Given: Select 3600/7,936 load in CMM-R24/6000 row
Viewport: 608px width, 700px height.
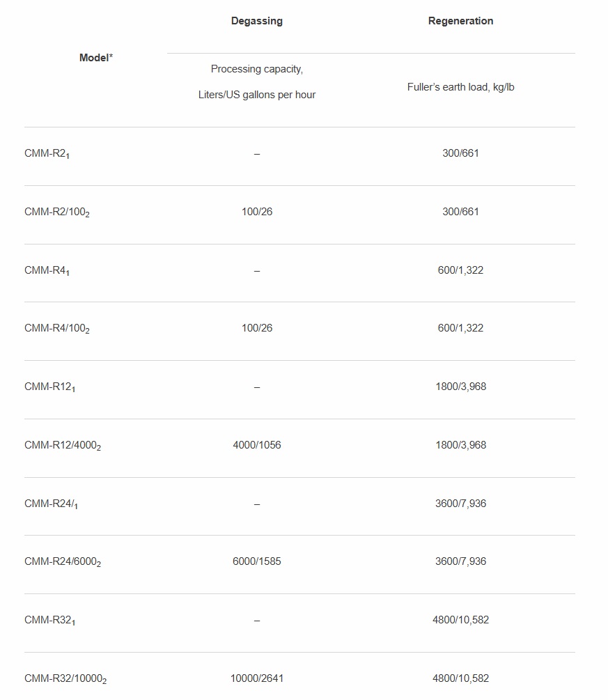Looking at the screenshot, I should pyautogui.click(x=460, y=561).
